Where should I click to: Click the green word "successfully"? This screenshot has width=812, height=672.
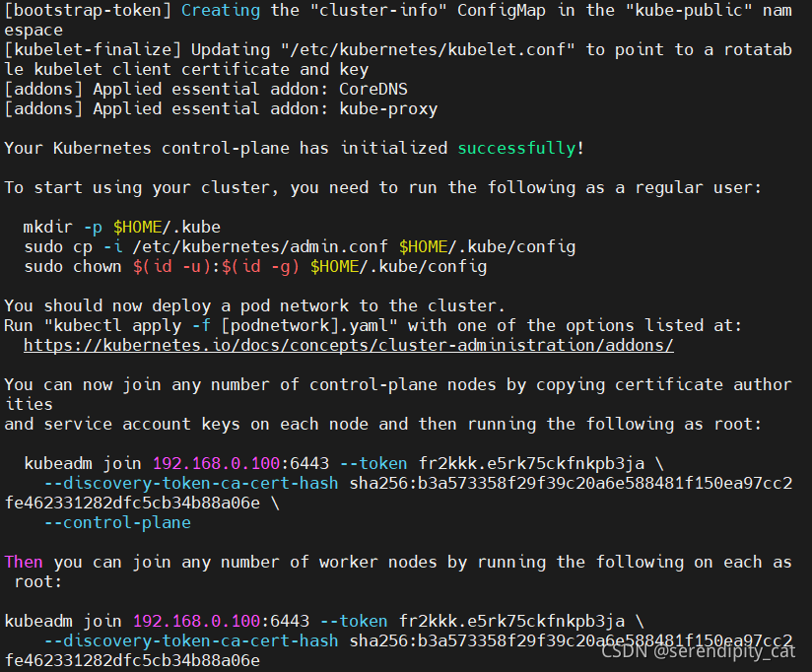pyautogui.click(x=516, y=148)
